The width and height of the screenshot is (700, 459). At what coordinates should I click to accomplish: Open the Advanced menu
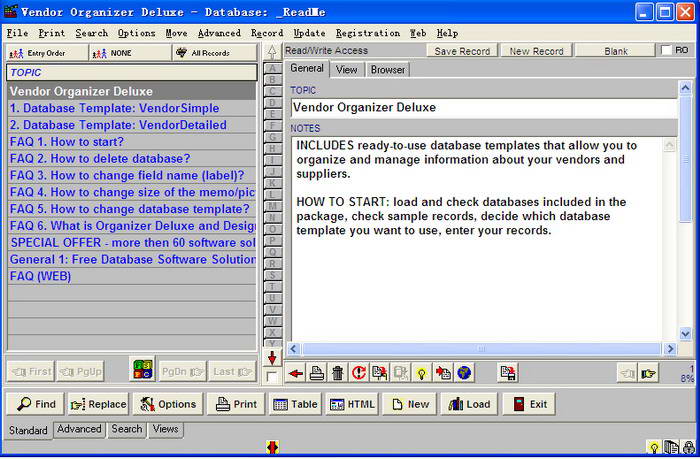(x=219, y=33)
